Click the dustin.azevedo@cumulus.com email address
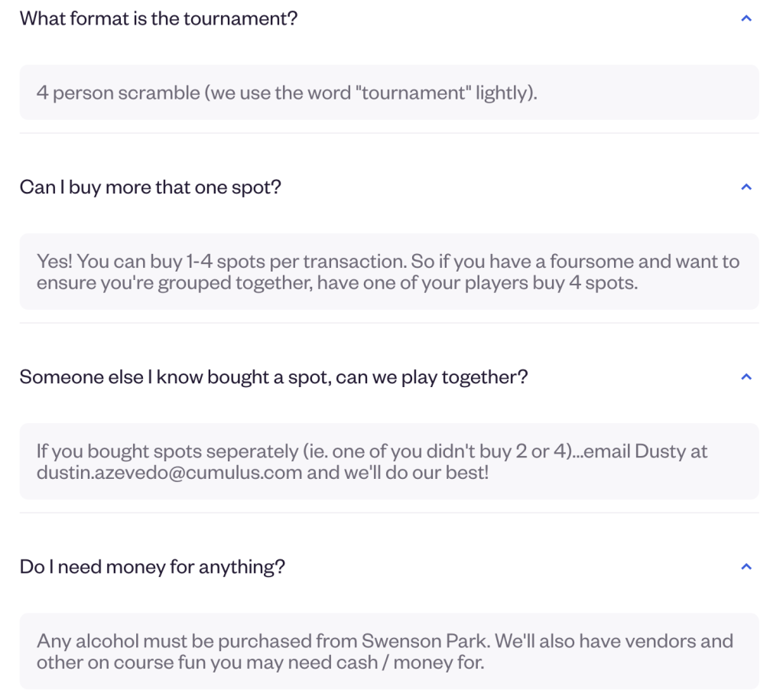The height and width of the screenshot is (700, 783). point(169,473)
